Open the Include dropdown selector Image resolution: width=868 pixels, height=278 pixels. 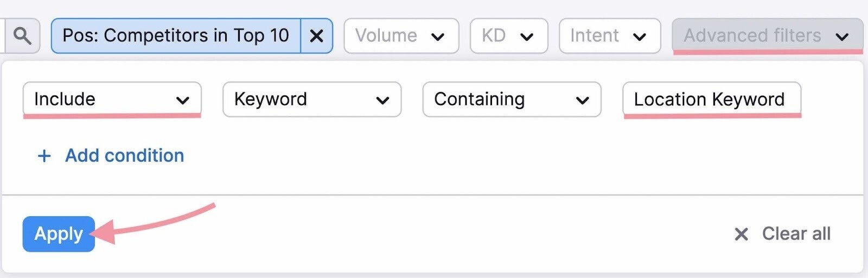(x=112, y=99)
